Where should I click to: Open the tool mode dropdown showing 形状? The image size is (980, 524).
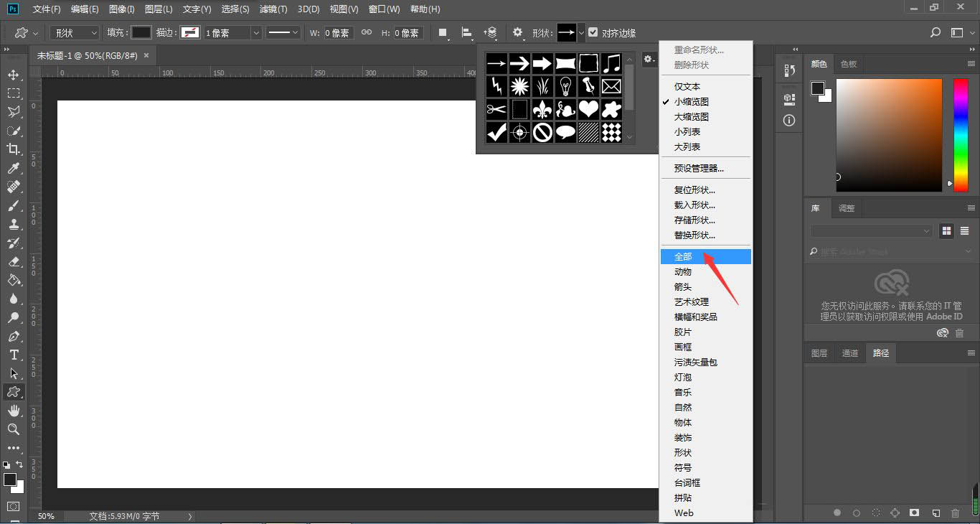tap(74, 32)
